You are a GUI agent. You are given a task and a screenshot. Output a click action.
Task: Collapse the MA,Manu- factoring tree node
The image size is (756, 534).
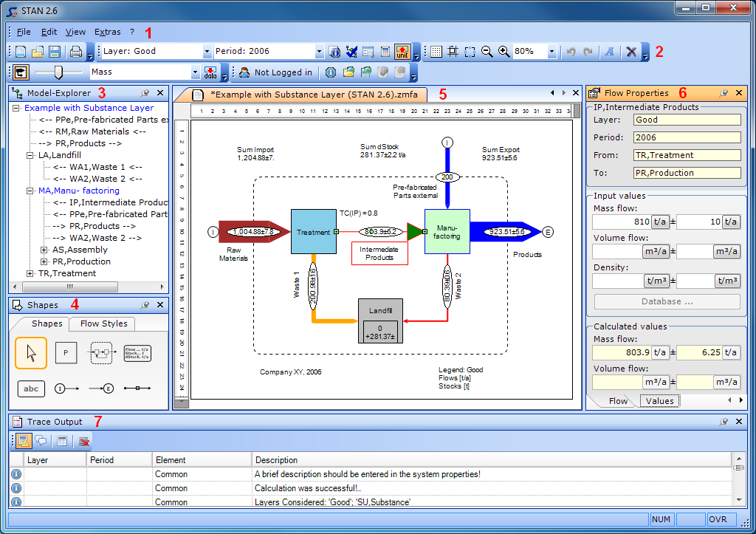click(30, 191)
